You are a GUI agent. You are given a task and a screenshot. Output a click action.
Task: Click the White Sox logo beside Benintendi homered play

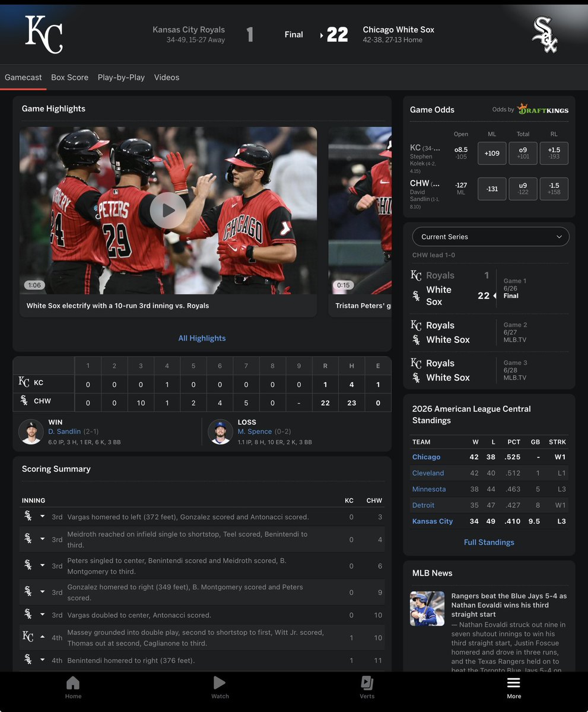(27, 660)
